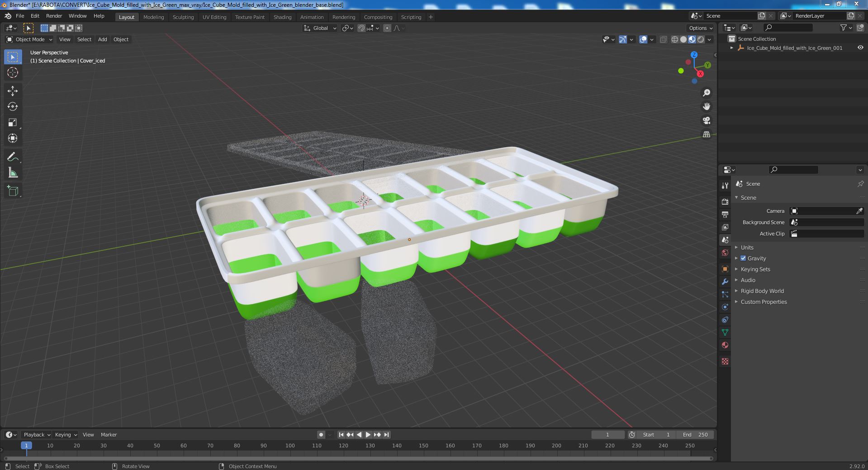
Task: Open the Object Data properties tab
Action: click(x=725, y=332)
